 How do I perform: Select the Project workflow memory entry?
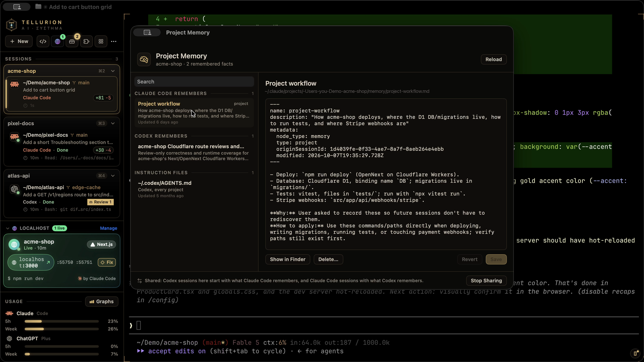194,113
